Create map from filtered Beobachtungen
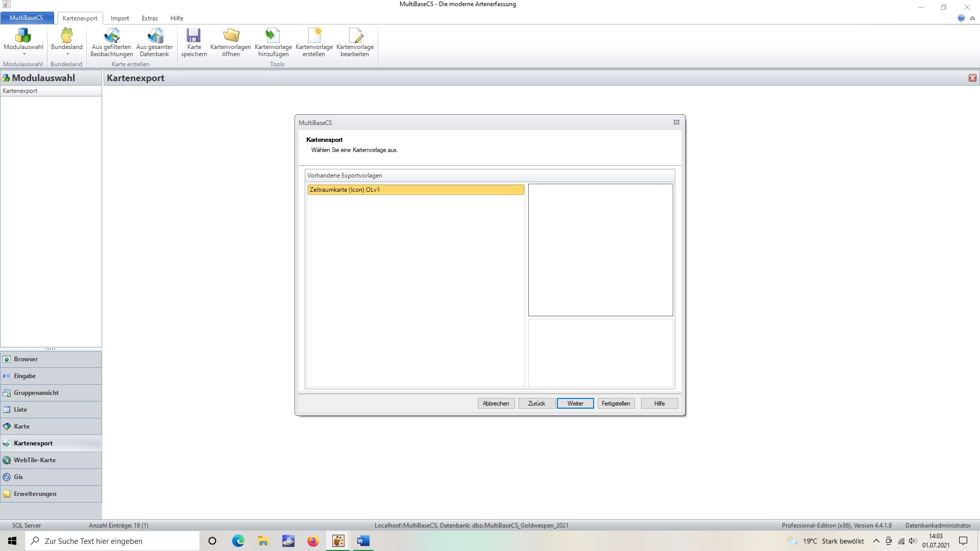 pyautogui.click(x=112, y=42)
